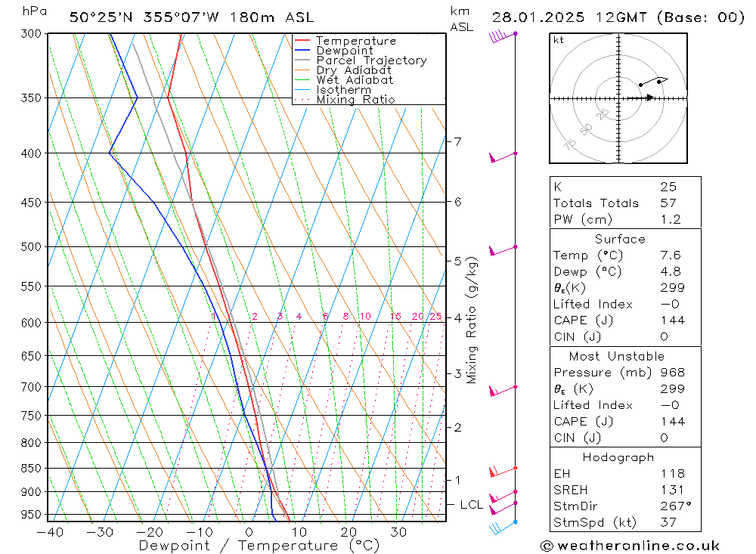Click the station coordinates '50°25'N 355°07'W'

pyautogui.click(x=144, y=17)
